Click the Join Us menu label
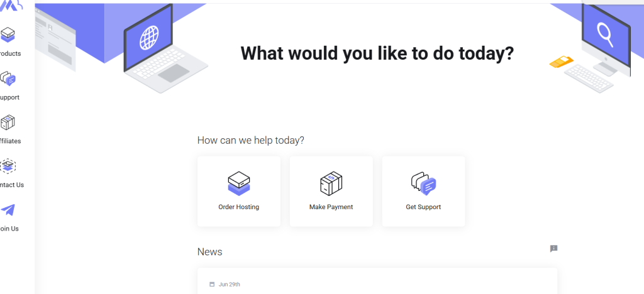This screenshot has width=644, height=294. (x=9, y=229)
